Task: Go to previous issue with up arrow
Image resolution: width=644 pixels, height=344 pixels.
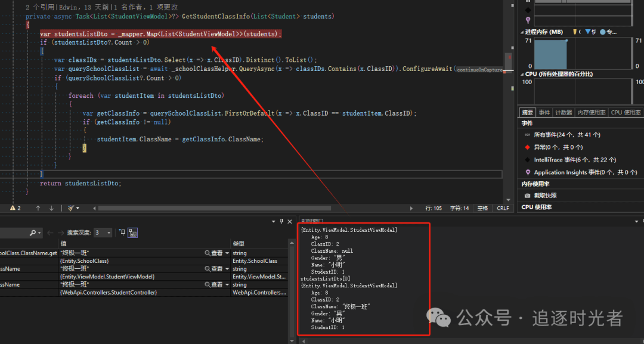Action: [x=38, y=208]
